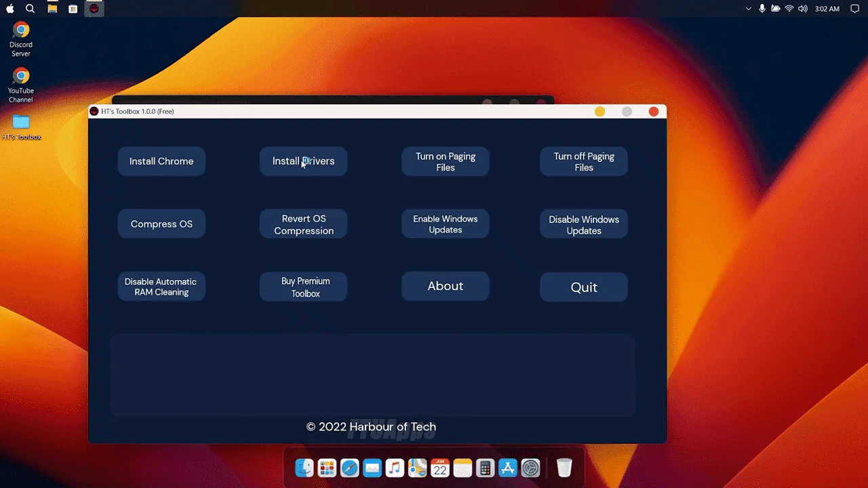Minimize Toolbox with the yellow button
Viewport: 868px width, 488px height.
[599, 111]
